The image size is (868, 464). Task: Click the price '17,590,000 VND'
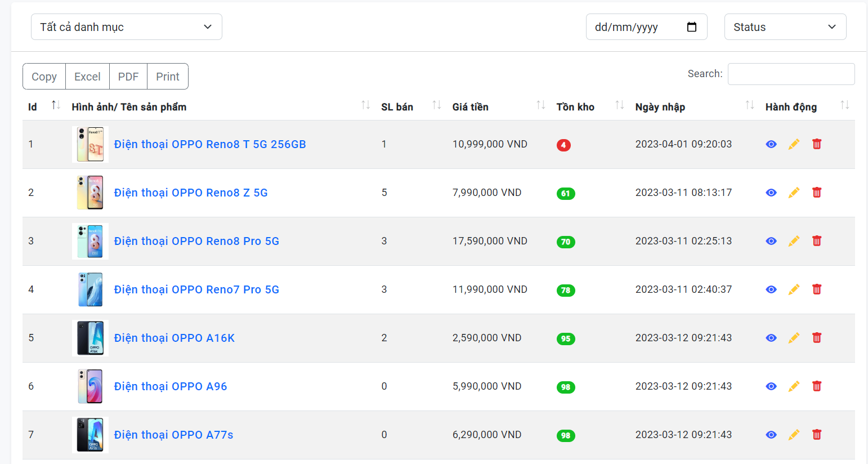tap(490, 241)
